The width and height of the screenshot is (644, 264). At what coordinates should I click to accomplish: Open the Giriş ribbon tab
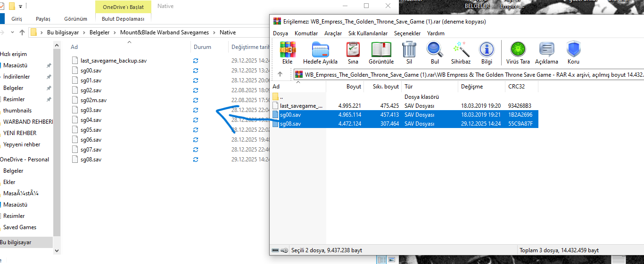(17, 19)
